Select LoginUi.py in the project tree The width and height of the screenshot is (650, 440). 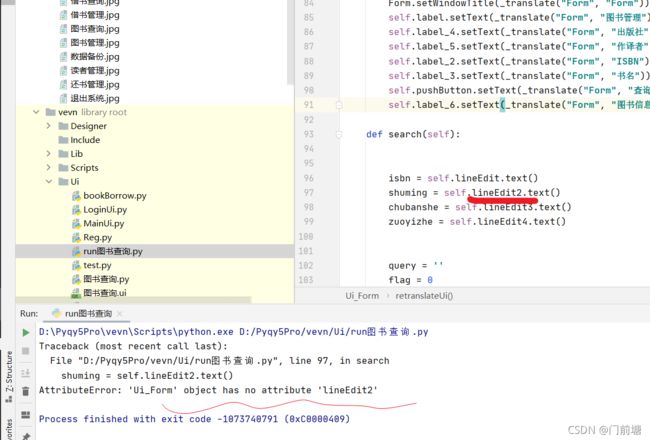point(105,209)
